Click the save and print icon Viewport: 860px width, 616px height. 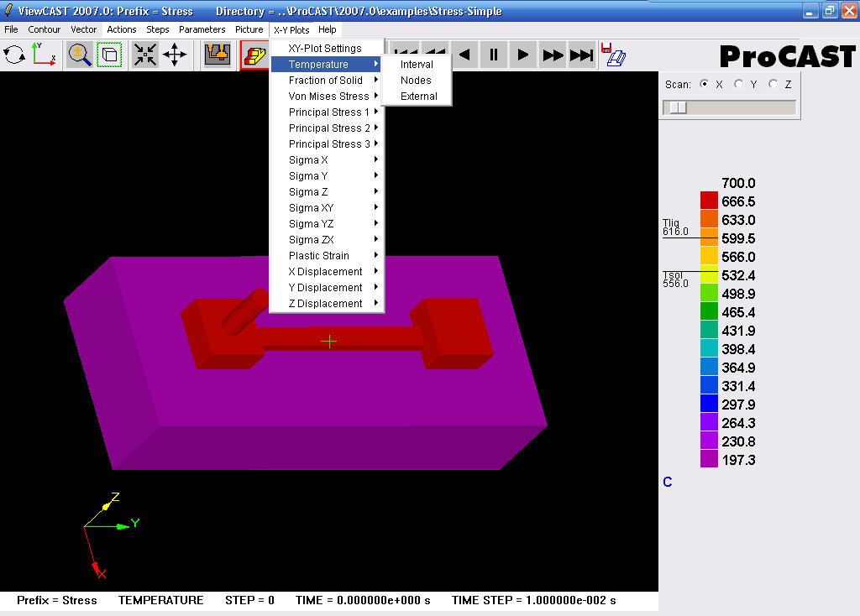coord(613,55)
